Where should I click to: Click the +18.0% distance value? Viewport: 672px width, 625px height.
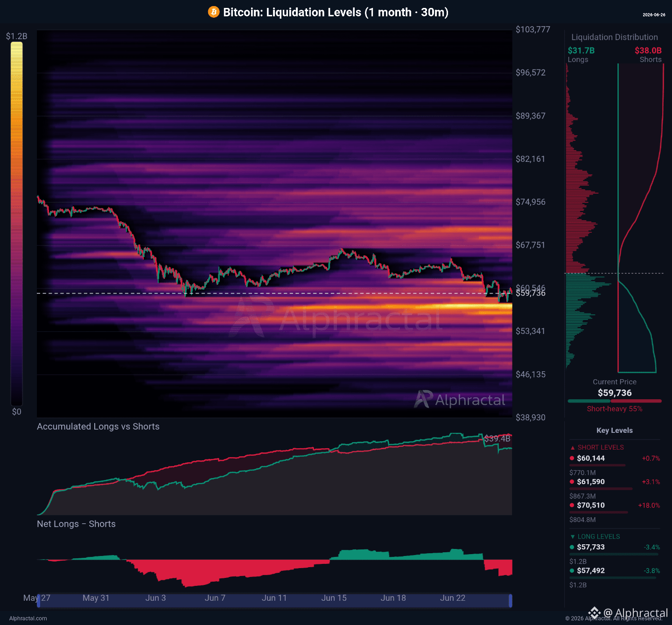(649, 505)
